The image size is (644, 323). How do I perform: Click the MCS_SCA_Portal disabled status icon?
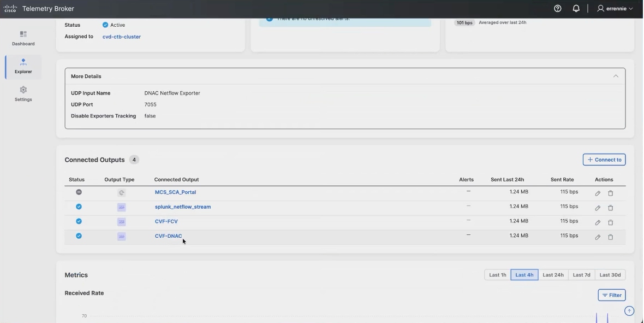coord(79,192)
